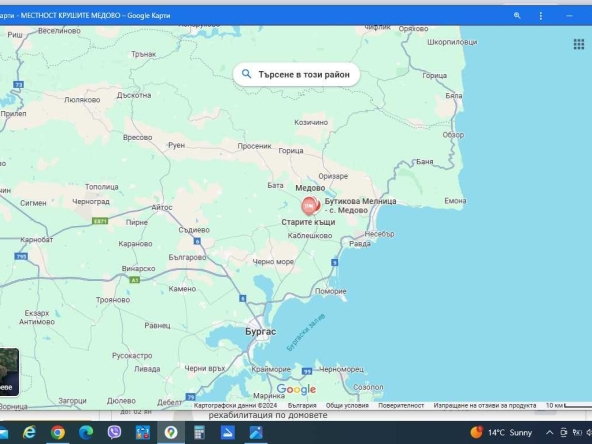Click the Поморие town label

[x=331, y=291]
